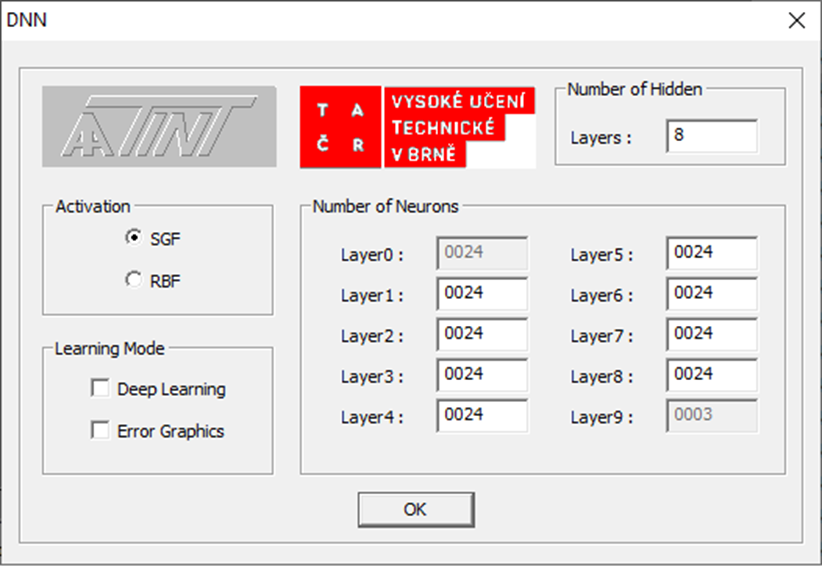Screen dimensions: 822x567
Task: Click the disabled Layer0 neurons field
Action: pyautogui.click(x=482, y=253)
